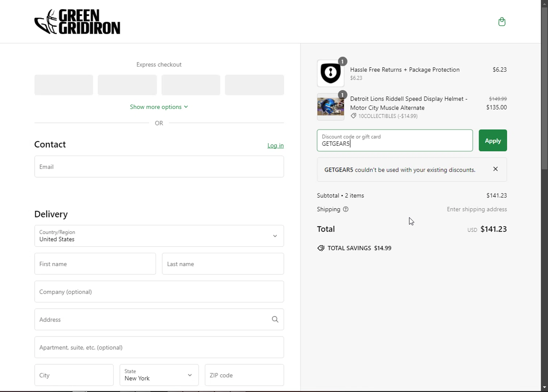The width and height of the screenshot is (548, 392).
Task: Open the Hassle Free Returns product thumbnail
Action: pos(331,73)
